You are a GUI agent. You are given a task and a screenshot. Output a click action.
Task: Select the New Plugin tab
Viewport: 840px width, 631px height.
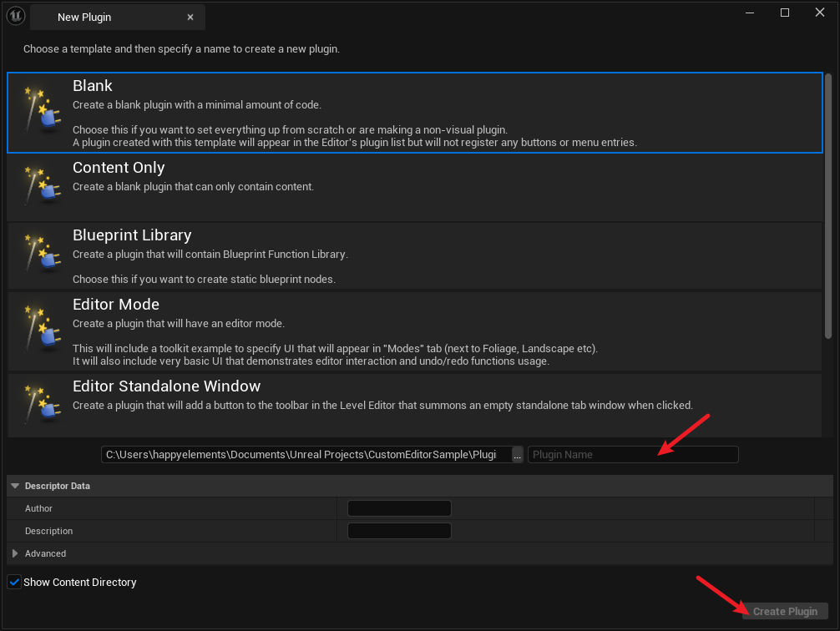coord(100,17)
